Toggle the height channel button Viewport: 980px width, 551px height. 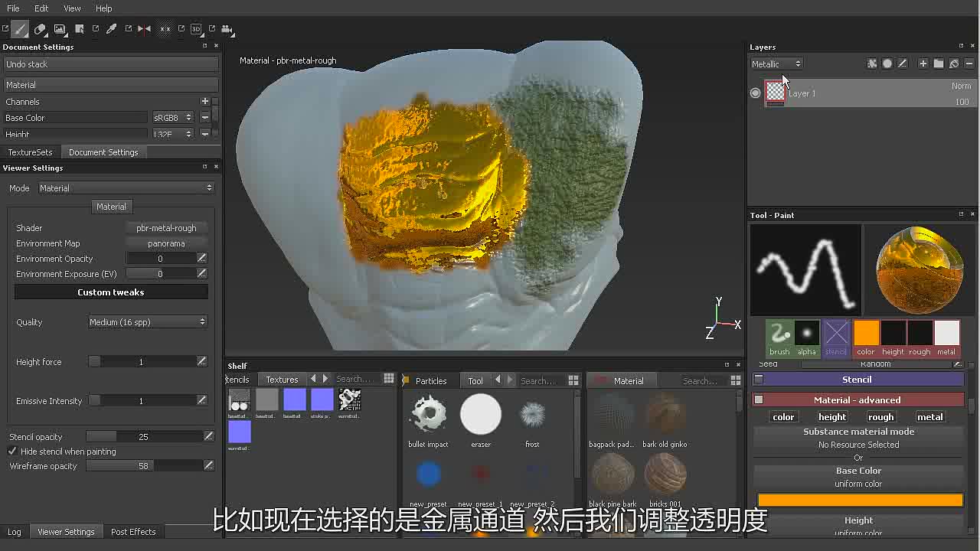[832, 417]
